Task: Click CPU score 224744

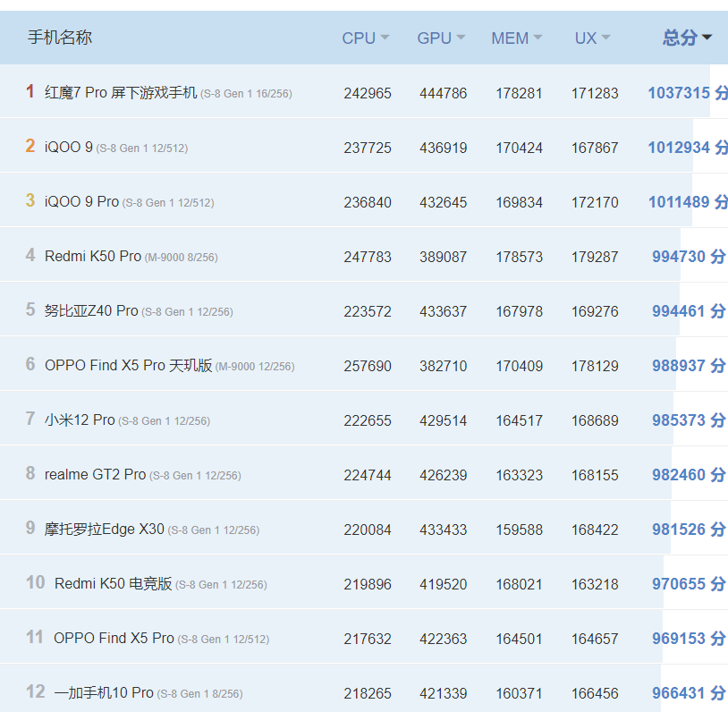Action: [x=368, y=476]
